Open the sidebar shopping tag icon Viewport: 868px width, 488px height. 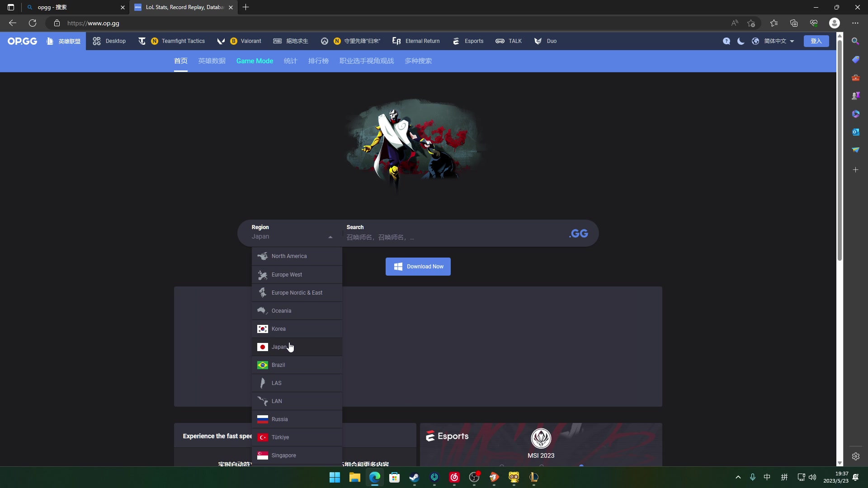[x=855, y=60]
